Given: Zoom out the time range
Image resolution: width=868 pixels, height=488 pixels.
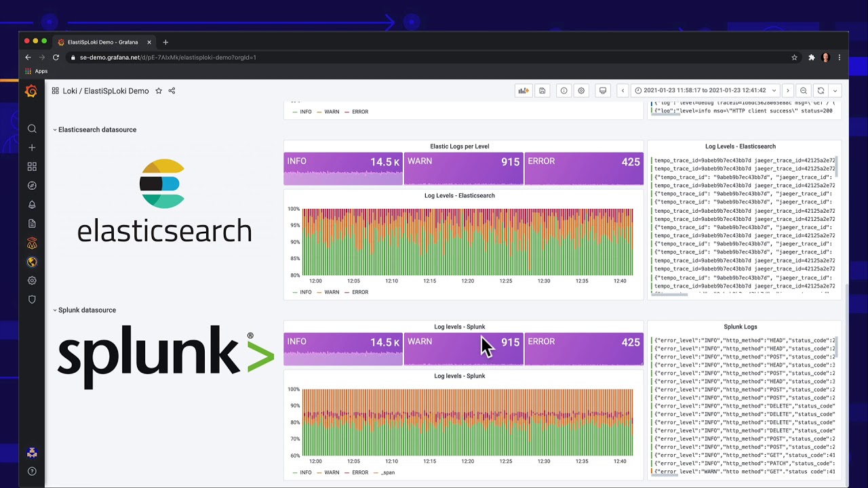Looking at the screenshot, I should pyautogui.click(x=804, y=91).
